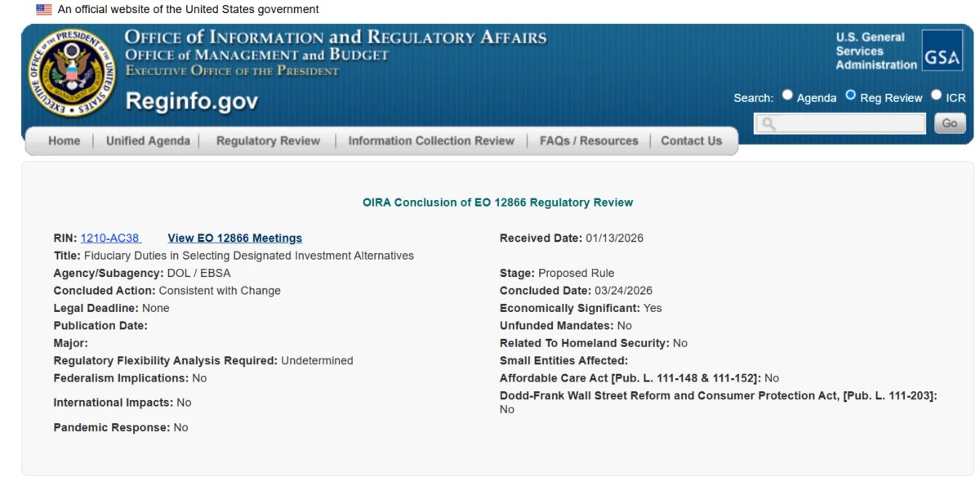Click the magnifier icon in search box
The width and height of the screenshot is (980, 477).
click(x=768, y=123)
